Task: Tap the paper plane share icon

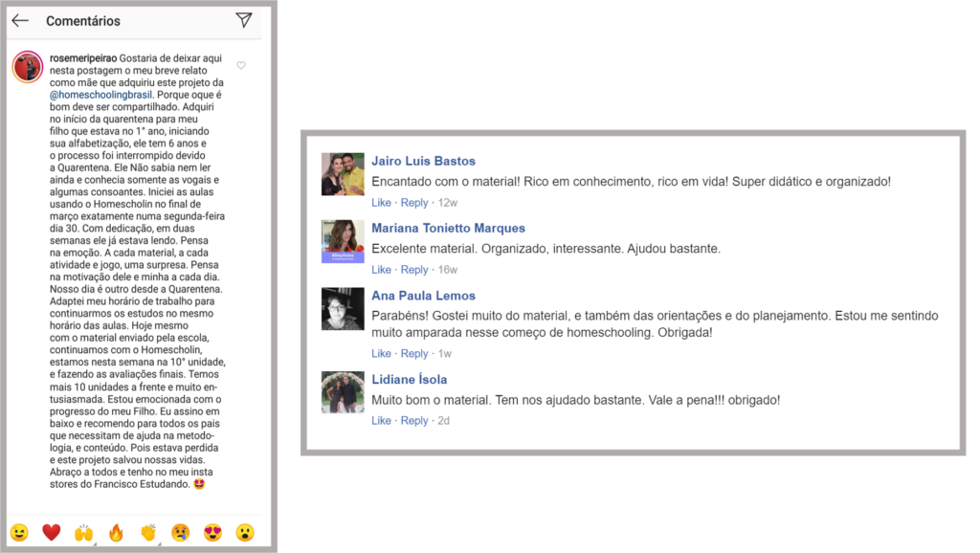Action: [x=244, y=20]
